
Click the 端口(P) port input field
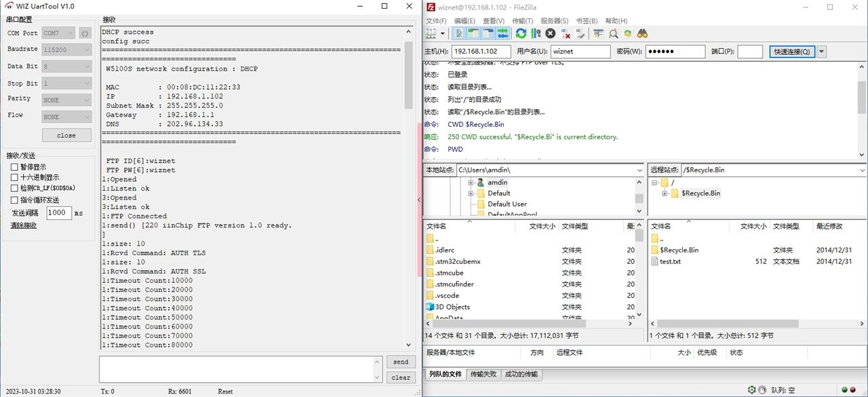[750, 52]
